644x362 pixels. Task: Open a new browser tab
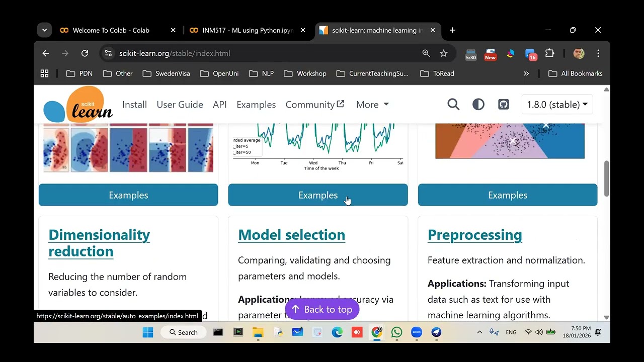coord(452,30)
